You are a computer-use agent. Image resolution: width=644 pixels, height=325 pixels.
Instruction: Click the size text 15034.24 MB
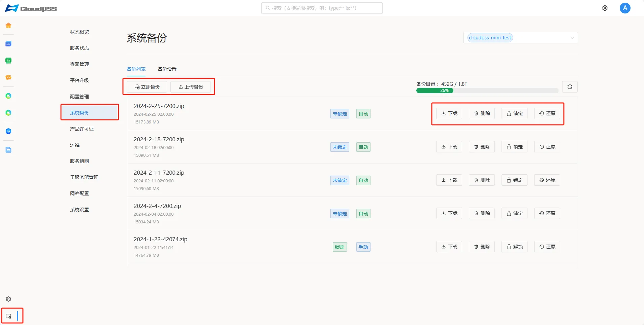coord(146,222)
